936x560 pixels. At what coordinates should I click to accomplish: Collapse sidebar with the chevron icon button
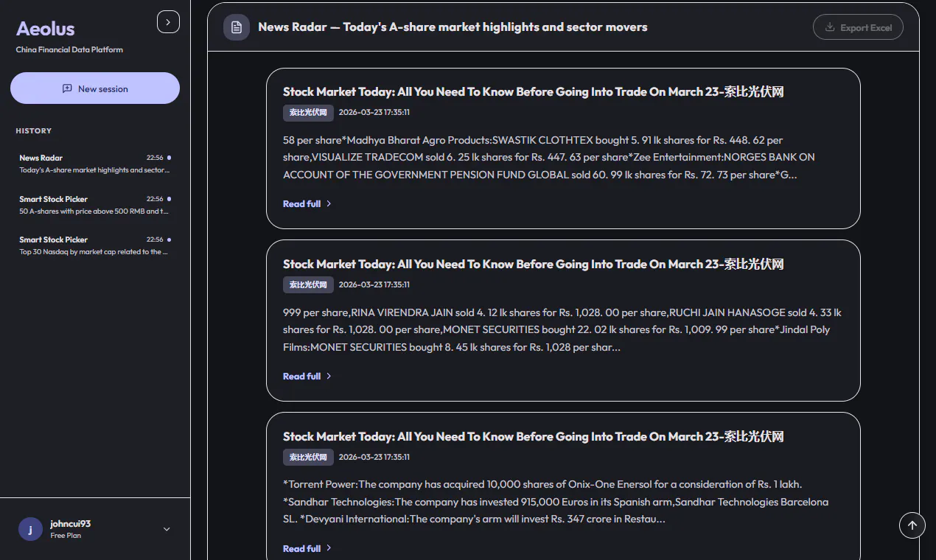[168, 22]
